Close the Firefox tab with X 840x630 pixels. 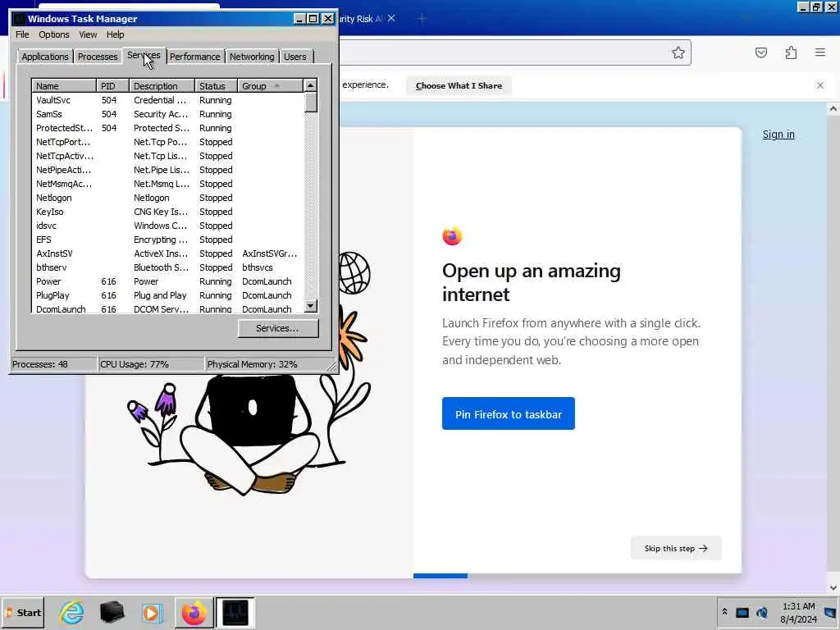point(391,19)
